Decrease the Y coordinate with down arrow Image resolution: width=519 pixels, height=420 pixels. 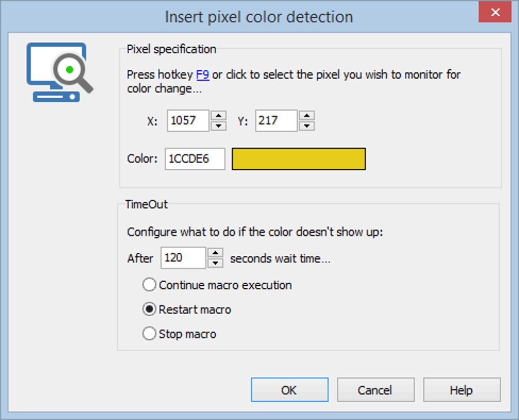(x=307, y=126)
